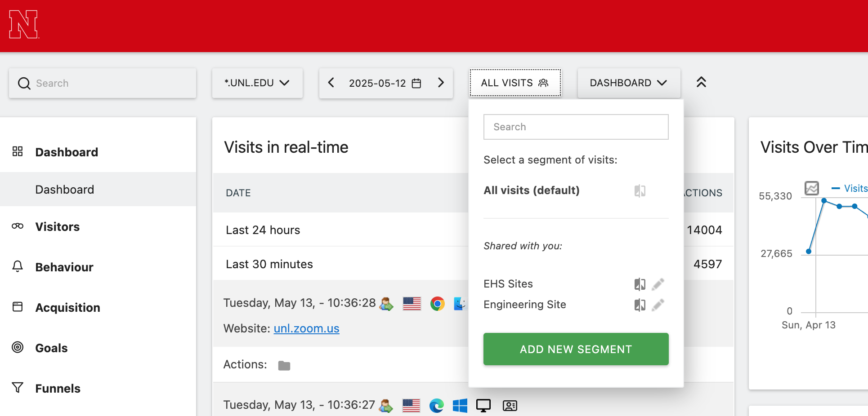Open the date picker 2025-05-12

pos(385,83)
